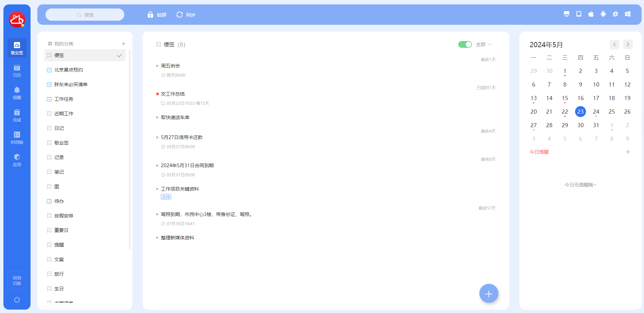The width and height of the screenshot is (644, 313).
Task: Select the 北京景点预约 category
Action: click(x=85, y=70)
